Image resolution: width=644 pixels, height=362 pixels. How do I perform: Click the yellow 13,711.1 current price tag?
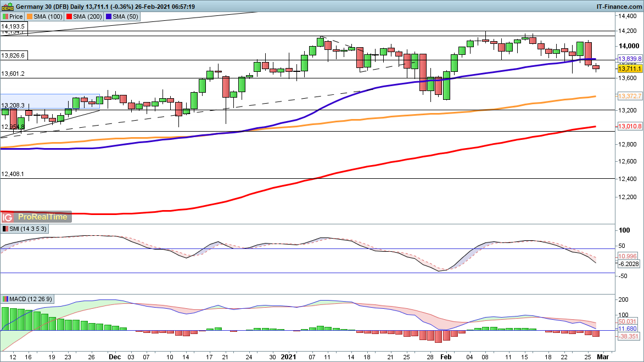(630, 69)
